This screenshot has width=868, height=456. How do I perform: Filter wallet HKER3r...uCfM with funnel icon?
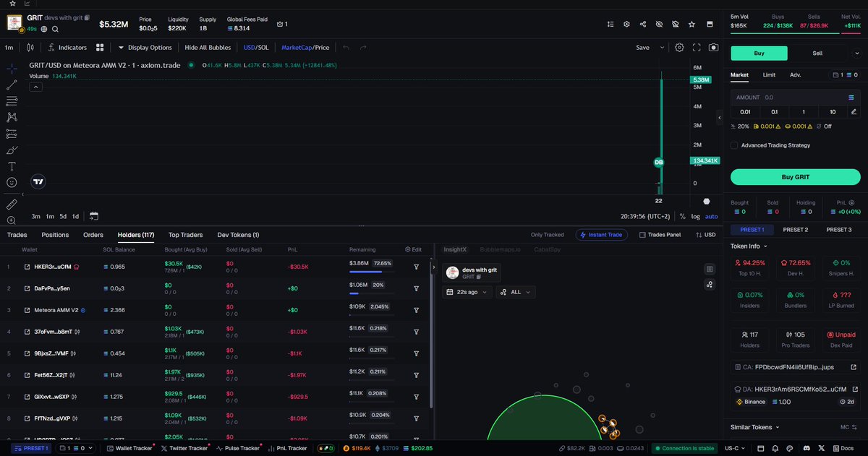(417, 267)
